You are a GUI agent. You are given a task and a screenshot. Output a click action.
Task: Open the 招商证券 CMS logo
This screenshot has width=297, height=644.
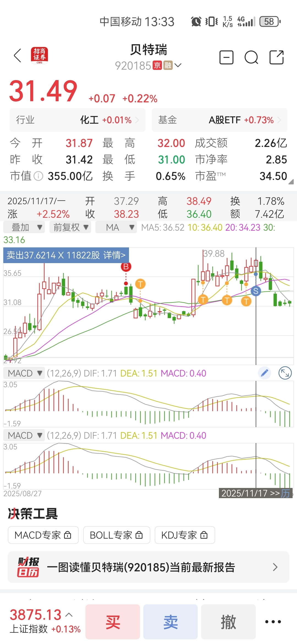(x=39, y=55)
